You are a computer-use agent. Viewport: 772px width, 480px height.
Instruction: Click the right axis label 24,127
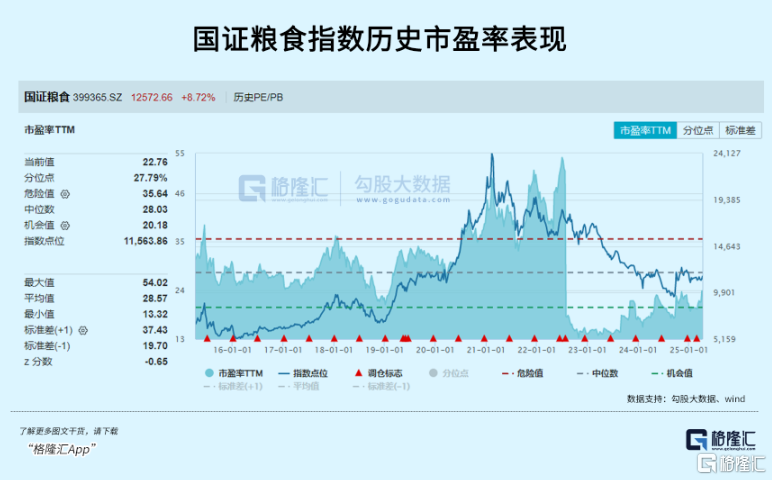pyautogui.click(x=727, y=154)
